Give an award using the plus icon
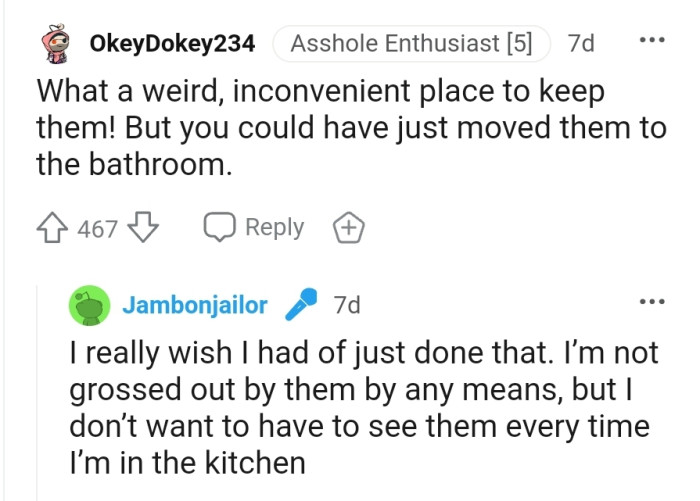 coord(348,229)
